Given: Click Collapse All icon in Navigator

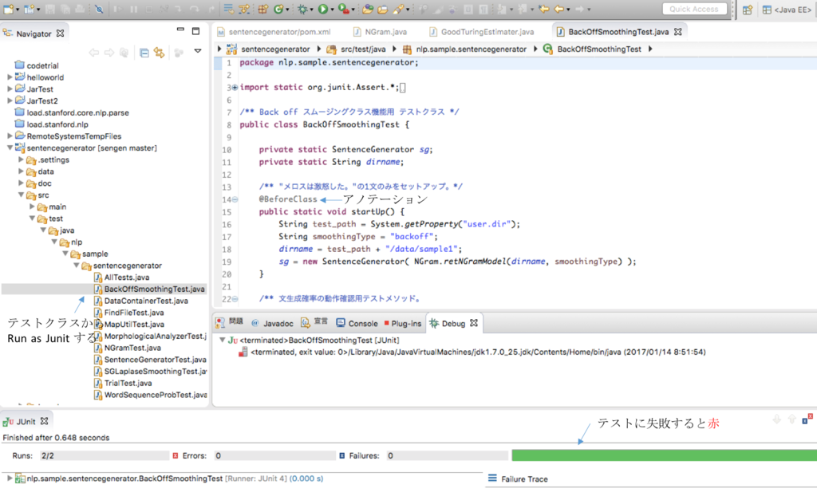Looking at the screenshot, I should coord(144,53).
